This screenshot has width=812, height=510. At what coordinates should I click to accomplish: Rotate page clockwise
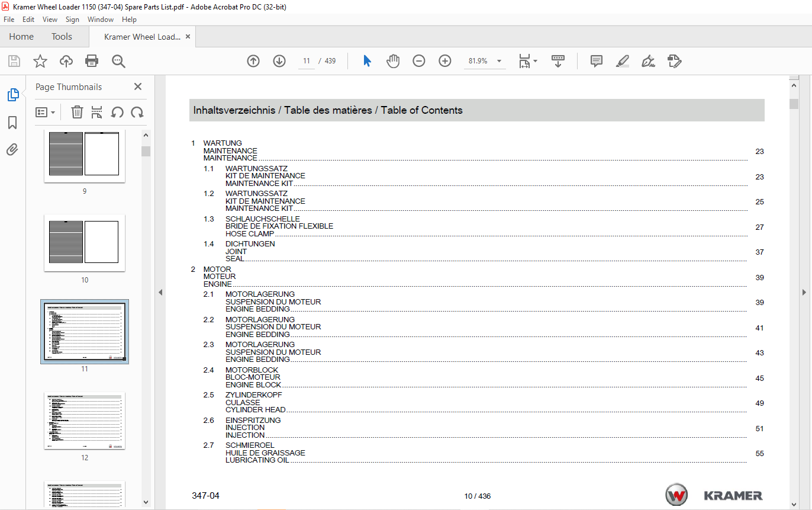point(137,112)
